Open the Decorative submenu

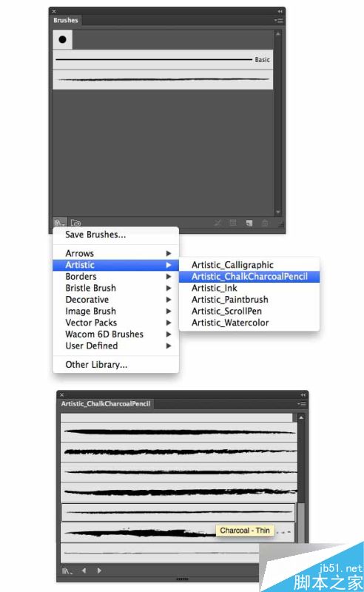click(x=116, y=300)
